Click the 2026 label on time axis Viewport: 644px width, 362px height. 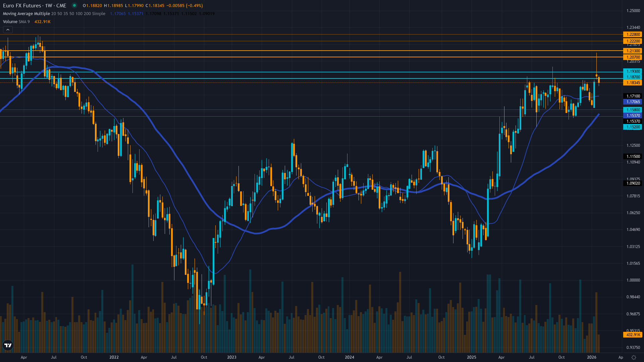coord(592,357)
